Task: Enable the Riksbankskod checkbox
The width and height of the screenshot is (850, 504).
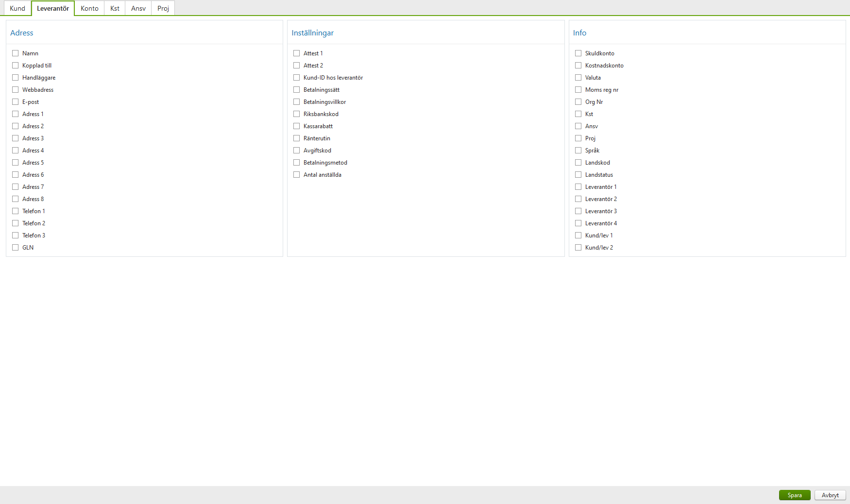Action: 297,114
